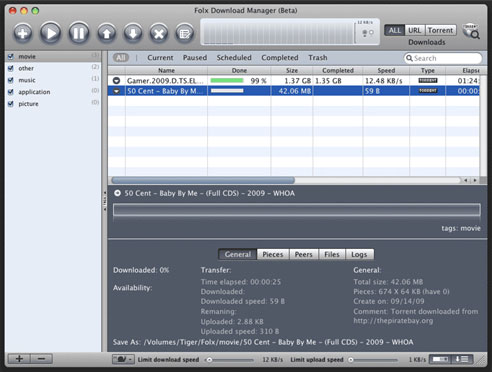Click the status icon of Gamer.2009 row
492x372 pixels.
click(x=116, y=81)
